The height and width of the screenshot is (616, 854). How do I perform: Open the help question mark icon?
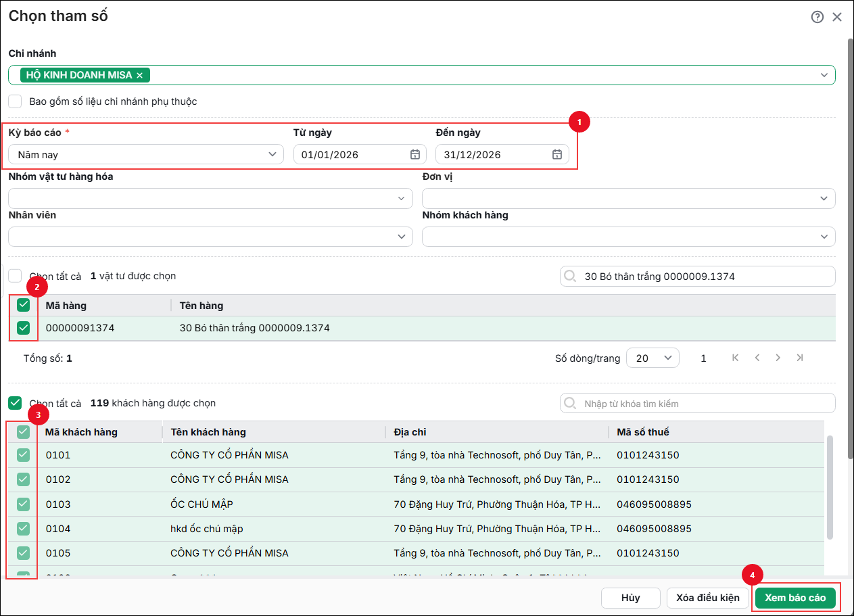817,17
